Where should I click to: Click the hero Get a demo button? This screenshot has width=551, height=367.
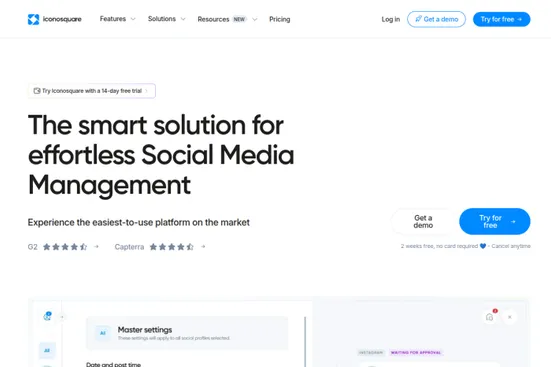pyautogui.click(x=423, y=221)
